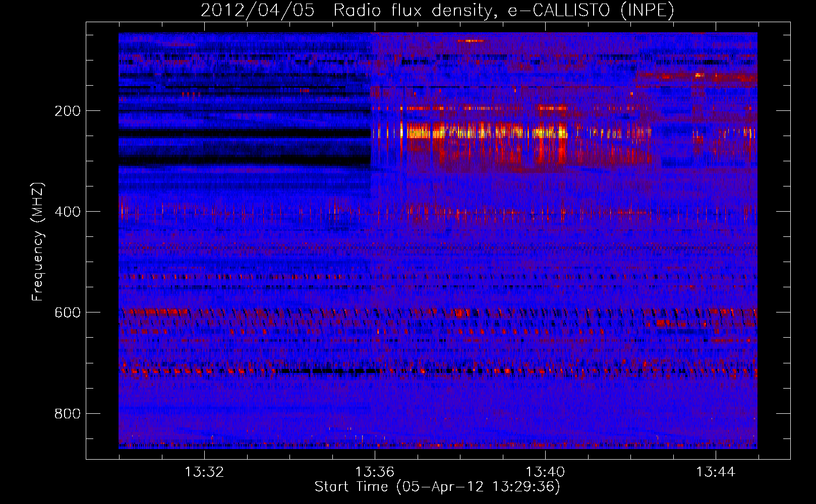The image size is (816, 504).
Task: Click the 'Start Time (05-Apr-12 13:29:36)' label
Action: point(437,487)
